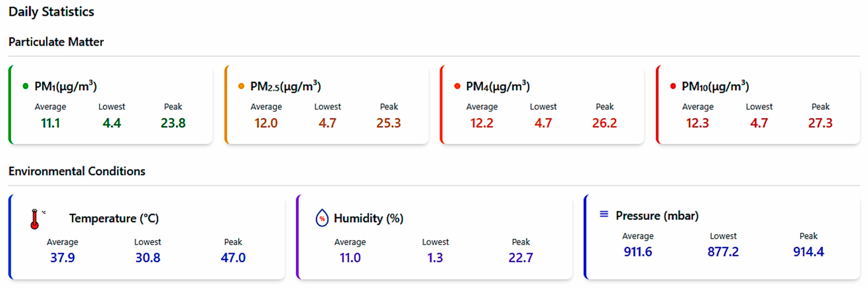Image resolution: width=868 pixels, height=289 pixels.
Task: Select the temperature peak value 47.0
Action: pos(233,258)
